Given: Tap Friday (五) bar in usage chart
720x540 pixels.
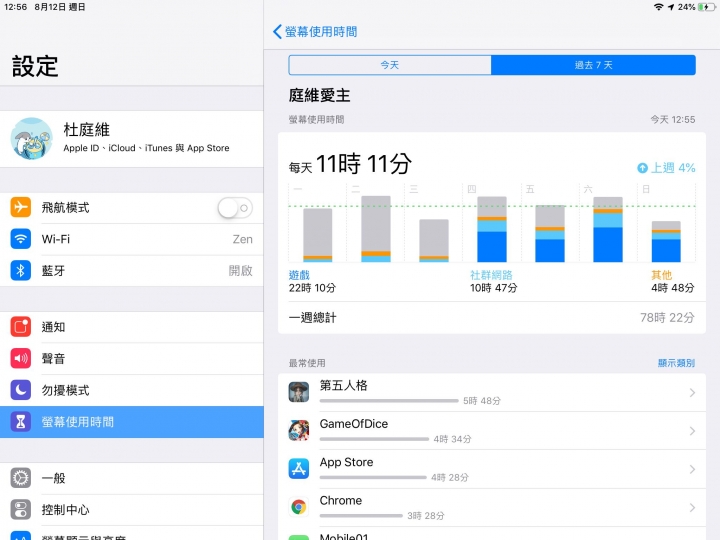Looking at the screenshot, I should click(550, 233).
